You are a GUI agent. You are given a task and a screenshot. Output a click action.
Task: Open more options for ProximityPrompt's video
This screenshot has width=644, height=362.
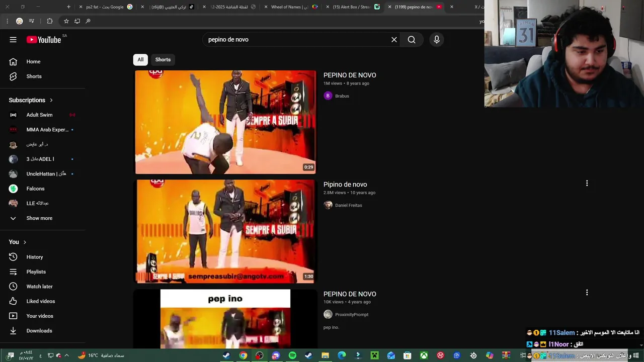pyautogui.click(x=587, y=293)
